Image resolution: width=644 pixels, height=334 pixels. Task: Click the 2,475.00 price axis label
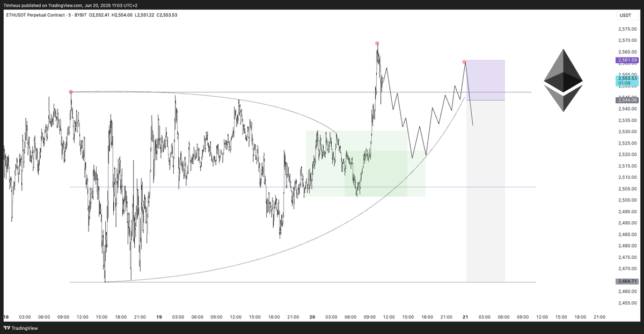[627, 257]
